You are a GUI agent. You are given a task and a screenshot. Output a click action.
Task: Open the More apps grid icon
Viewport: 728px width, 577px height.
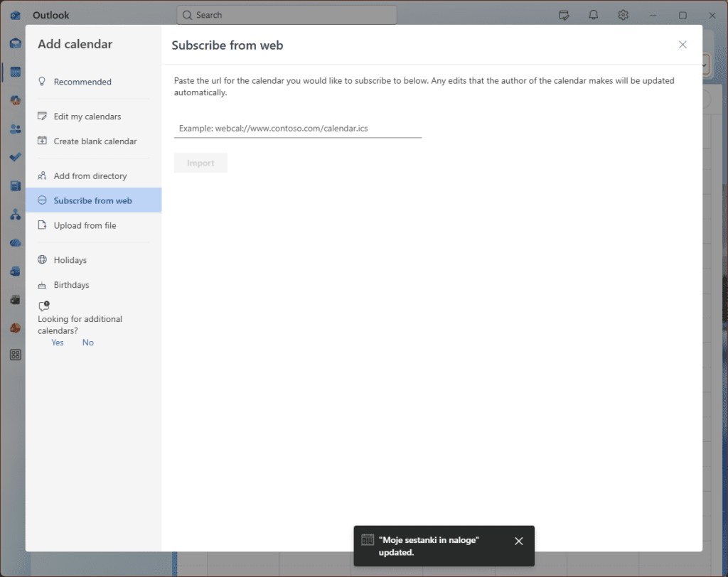point(15,355)
